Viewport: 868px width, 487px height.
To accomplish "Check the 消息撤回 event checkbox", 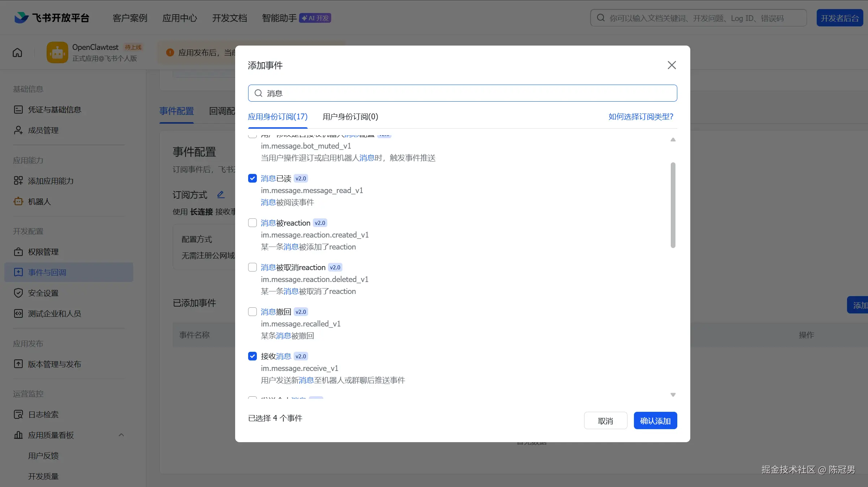I will [252, 312].
